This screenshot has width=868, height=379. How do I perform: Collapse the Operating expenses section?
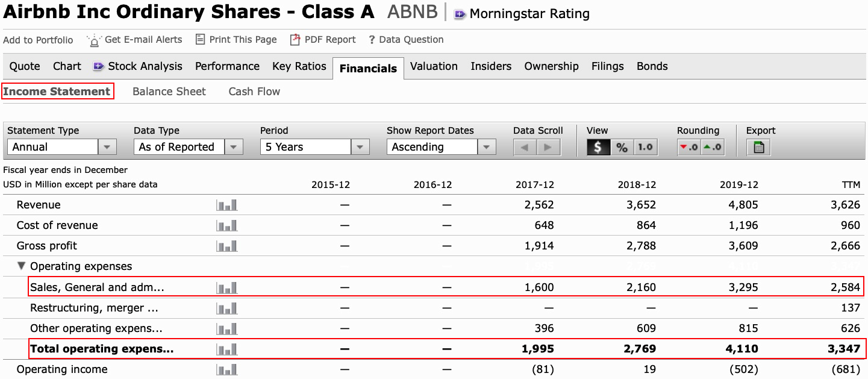click(x=22, y=266)
